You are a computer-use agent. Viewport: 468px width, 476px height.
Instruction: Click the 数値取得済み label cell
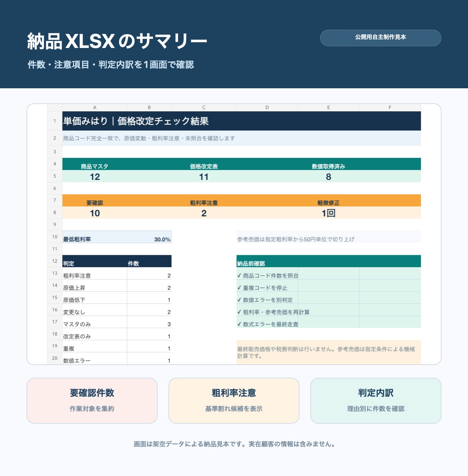tap(328, 166)
